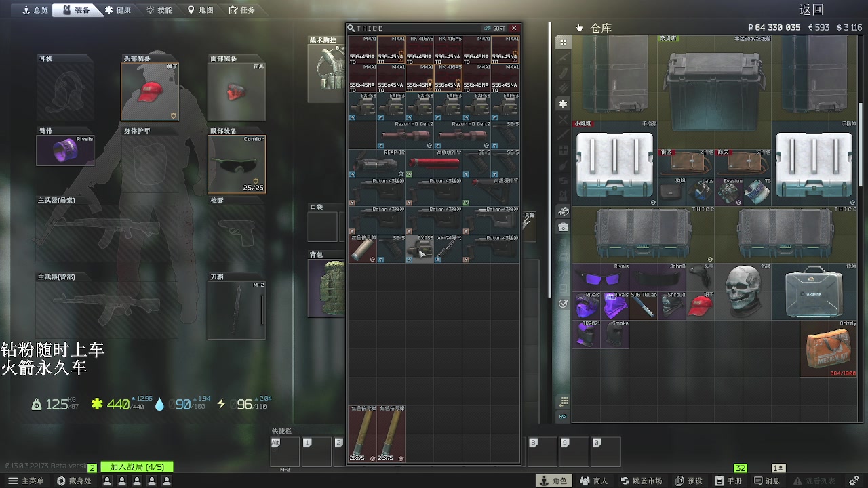Screen dimensions: 868x488
Task: Open the Tarbank money case
Action: coord(814,291)
